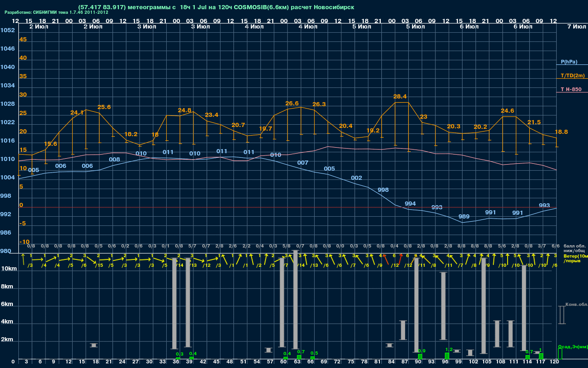Viewport: 588px width, 368px height.
Task: Click the 0.9 precipitation amount label
Action: [x=422, y=351]
